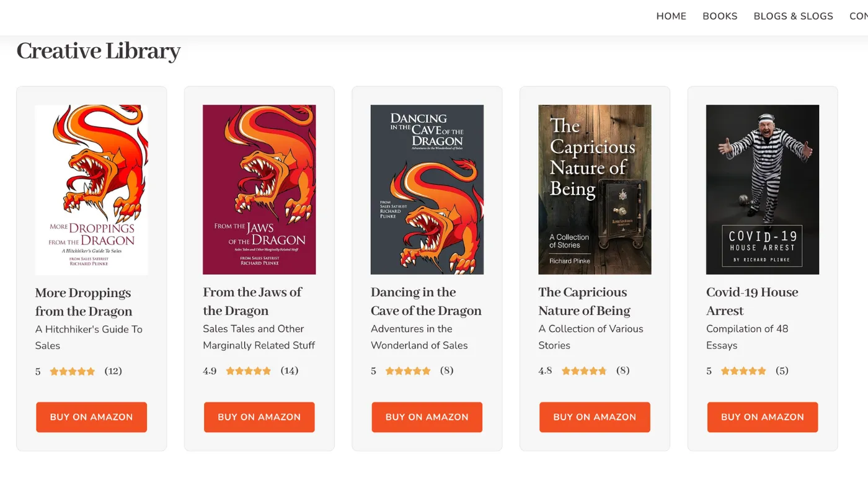View The Capricious Nature of Being cover
868x496 pixels.
595,190
